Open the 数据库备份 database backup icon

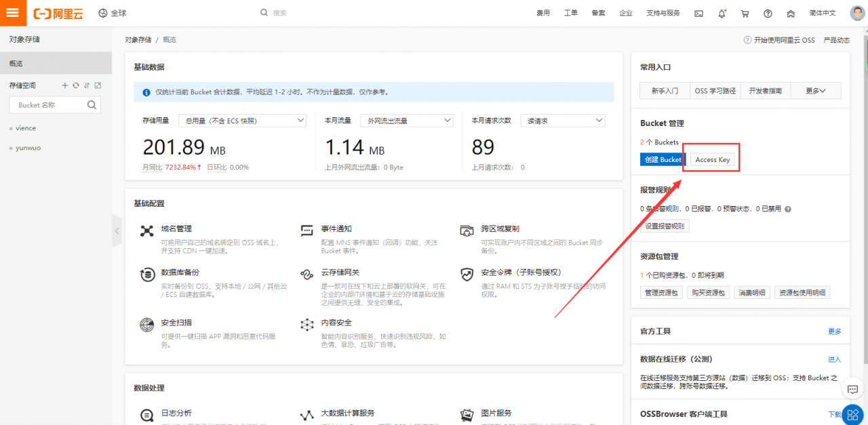pyautogui.click(x=147, y=275)
